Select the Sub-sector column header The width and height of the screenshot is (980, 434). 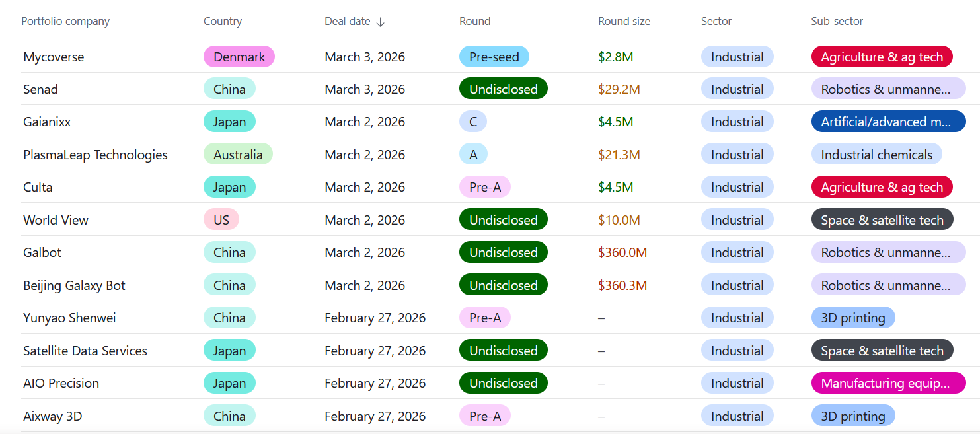pos(837,21)
